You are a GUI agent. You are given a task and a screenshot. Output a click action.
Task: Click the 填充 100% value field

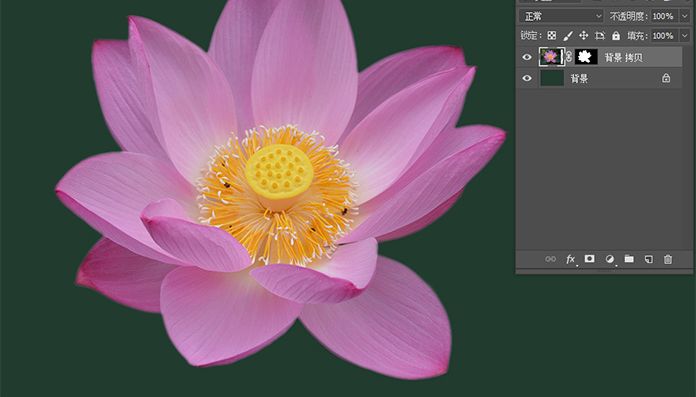pos(664,36)
